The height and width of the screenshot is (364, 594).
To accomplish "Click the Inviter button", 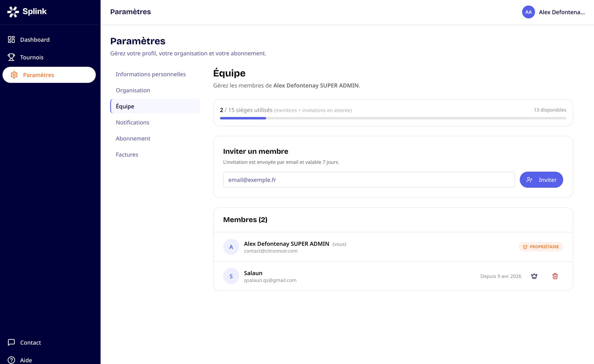I will (541, 180).
